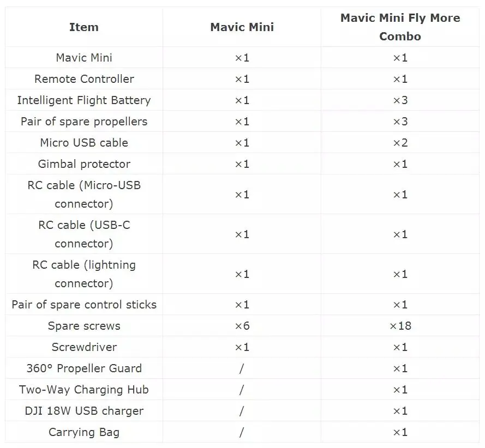Select the Carrying Bag item label
485x448 pixels.
(84, 432)
